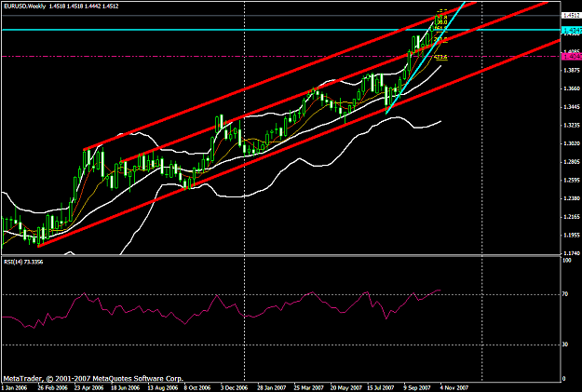Click the 25 Mar 2007 date label

coord(309,388)
